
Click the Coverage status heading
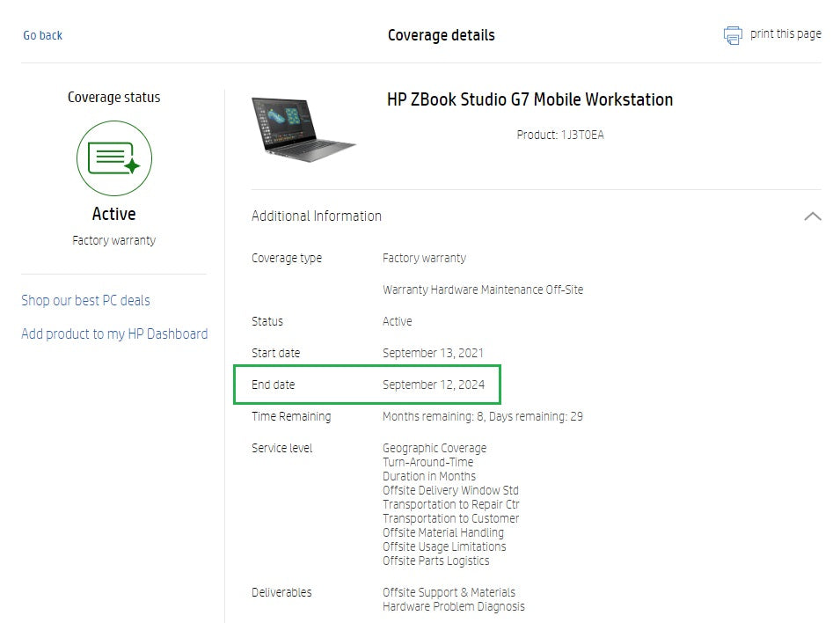tap(114, 97)
